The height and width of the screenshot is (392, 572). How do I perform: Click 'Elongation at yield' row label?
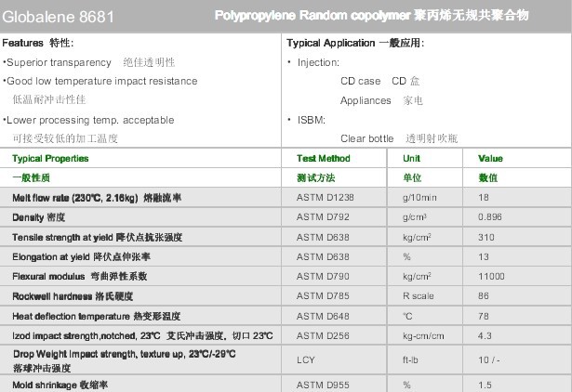81,256
